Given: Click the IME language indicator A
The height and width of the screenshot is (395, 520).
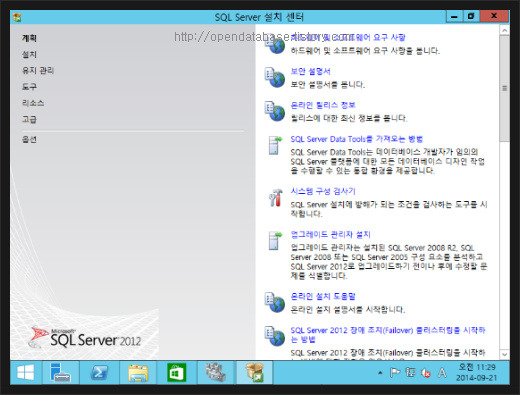Looking at the screenshot, I should click(442, 372).
